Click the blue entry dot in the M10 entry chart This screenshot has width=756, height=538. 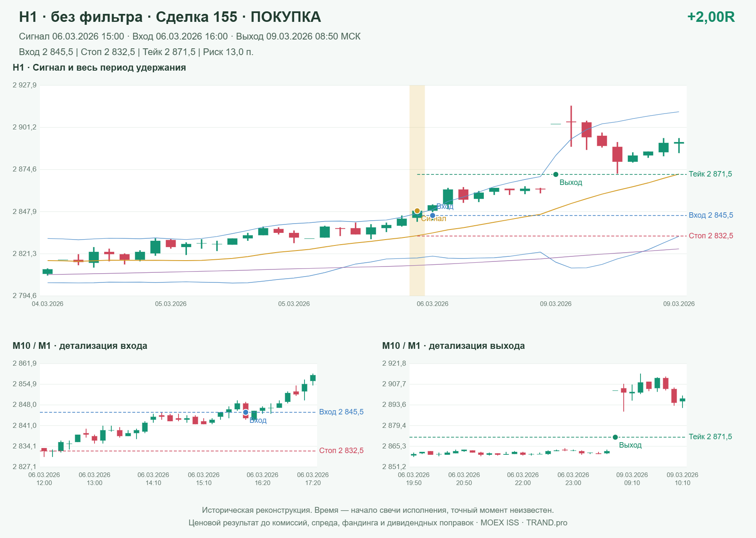pyautogui.click(x=246, y=412)
